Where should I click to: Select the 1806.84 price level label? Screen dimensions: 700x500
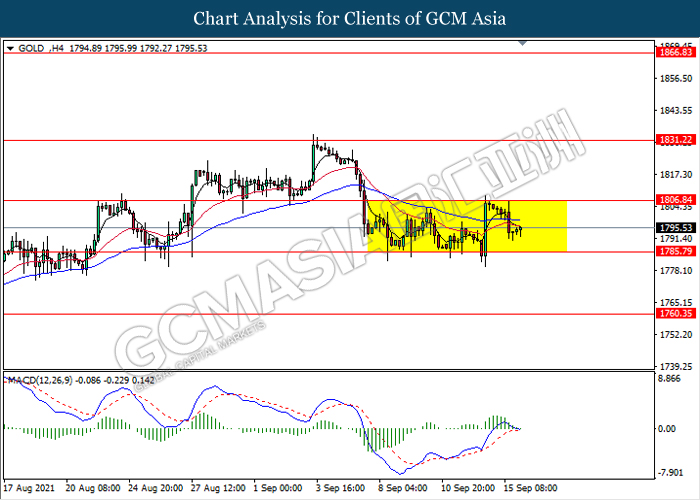pos(676,200)
